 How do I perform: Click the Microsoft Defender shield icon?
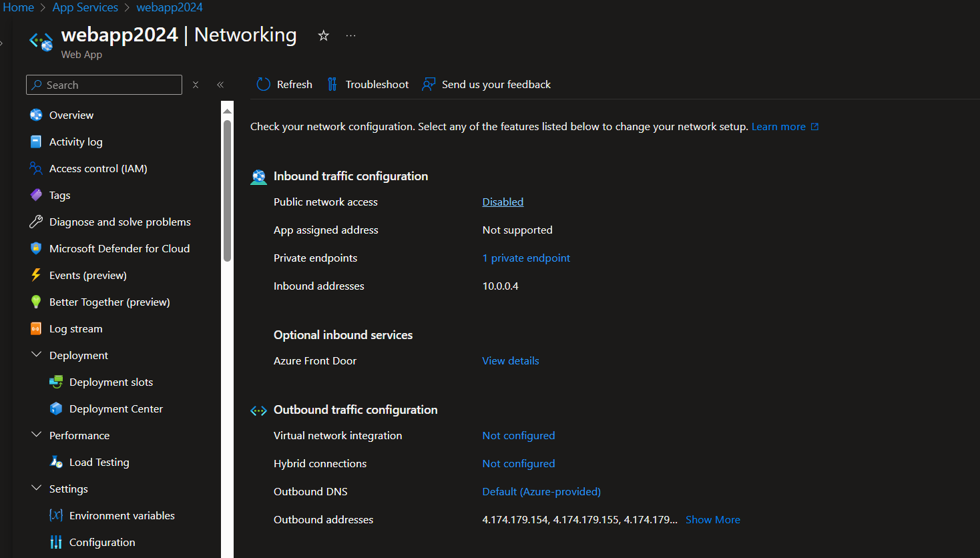click(36, 248)
